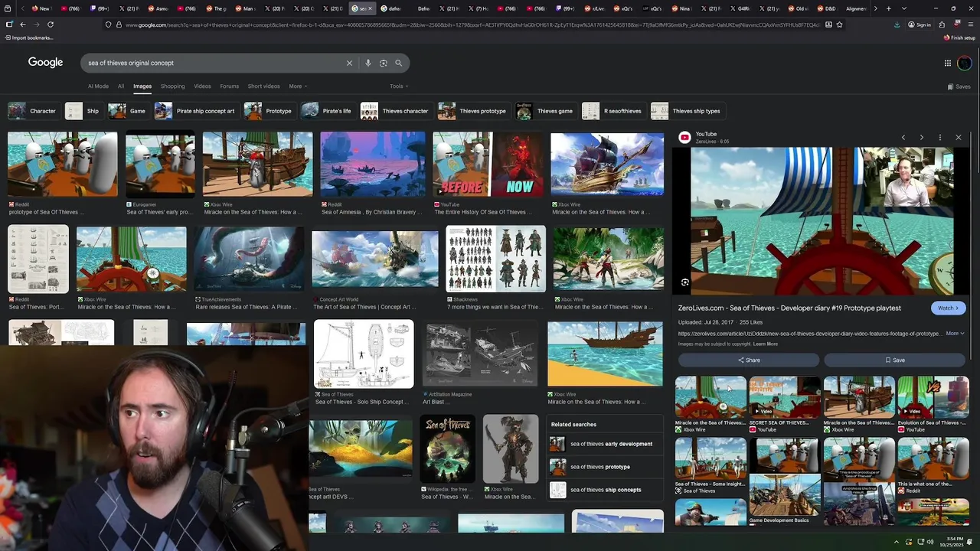Expand the Tools dropdown
This screenshot has width=980, height=551.
[398, 86]
